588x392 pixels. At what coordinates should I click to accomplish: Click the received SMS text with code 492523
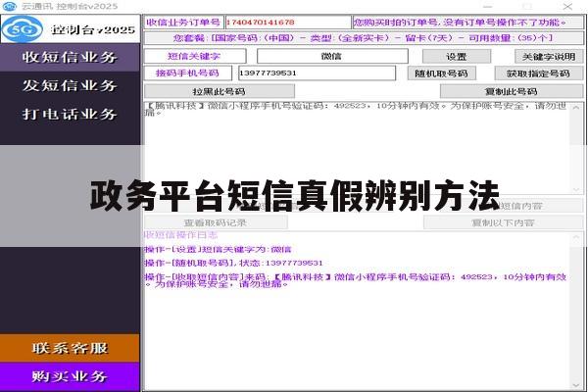coord(357,109)
